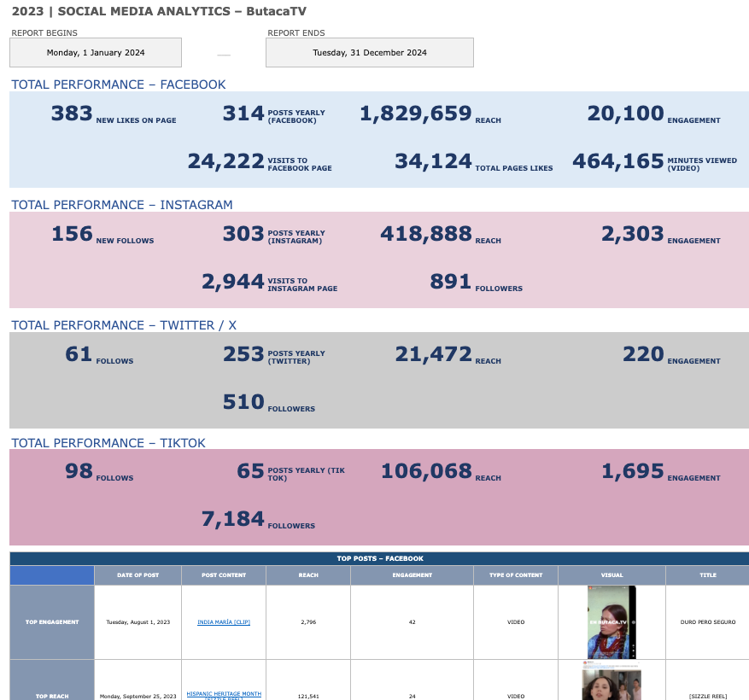Click the Instagram engagement value "2,303"
Viewport: 749px width, 700px height.
coord(633,234)
